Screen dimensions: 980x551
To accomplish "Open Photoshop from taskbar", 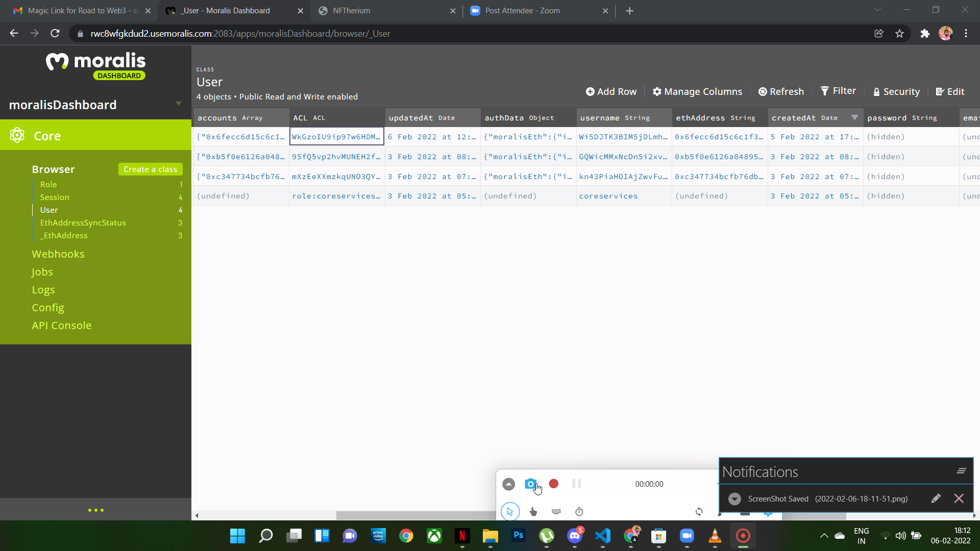I will [519, 536].
